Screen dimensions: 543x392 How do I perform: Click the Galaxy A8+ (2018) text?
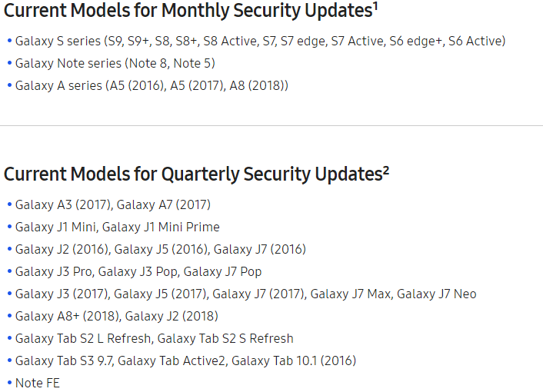67,316
